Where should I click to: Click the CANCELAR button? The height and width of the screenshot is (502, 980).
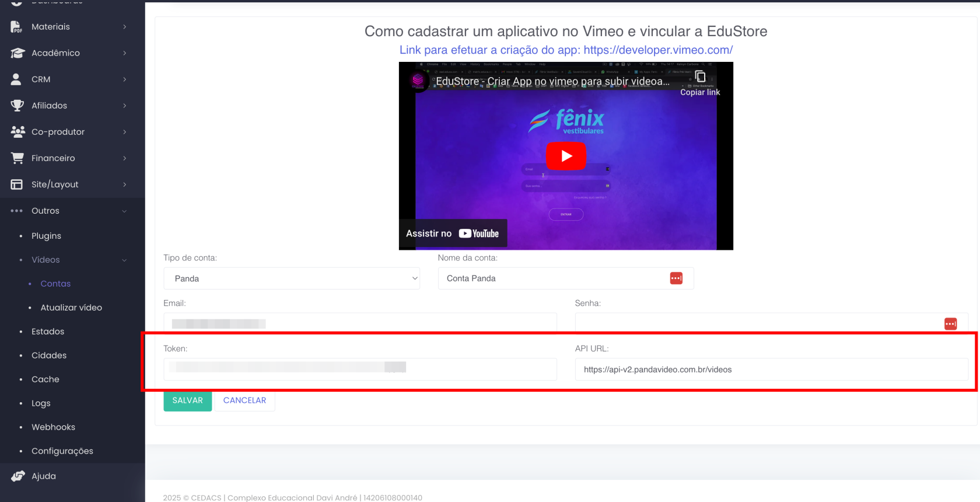point(244,400)
